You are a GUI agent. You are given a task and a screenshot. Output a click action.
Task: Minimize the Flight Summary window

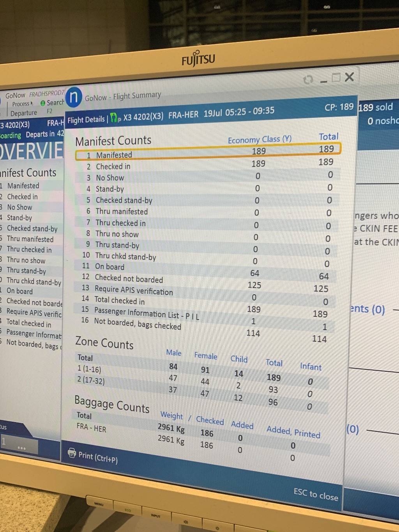(323, 81)
